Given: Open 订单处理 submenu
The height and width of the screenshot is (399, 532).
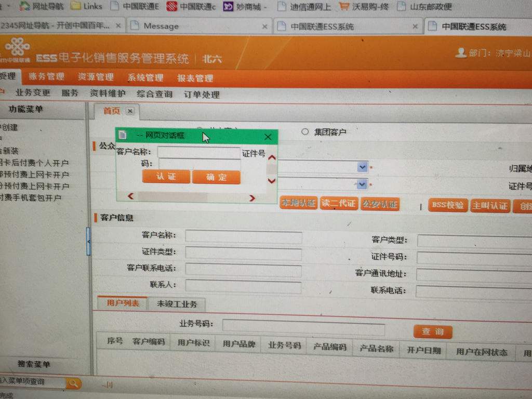Looking at the screenshot, I should pyautogui.click(x=202, y=95).
